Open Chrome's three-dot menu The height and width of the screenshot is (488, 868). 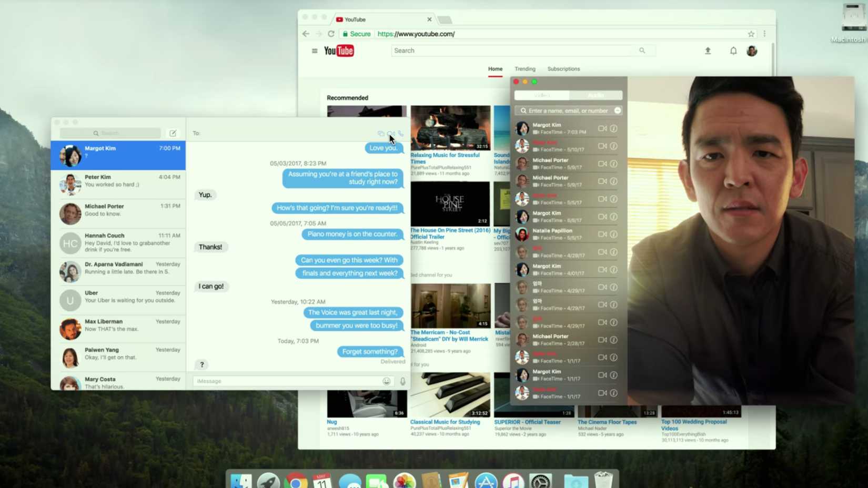pos(764,34)
